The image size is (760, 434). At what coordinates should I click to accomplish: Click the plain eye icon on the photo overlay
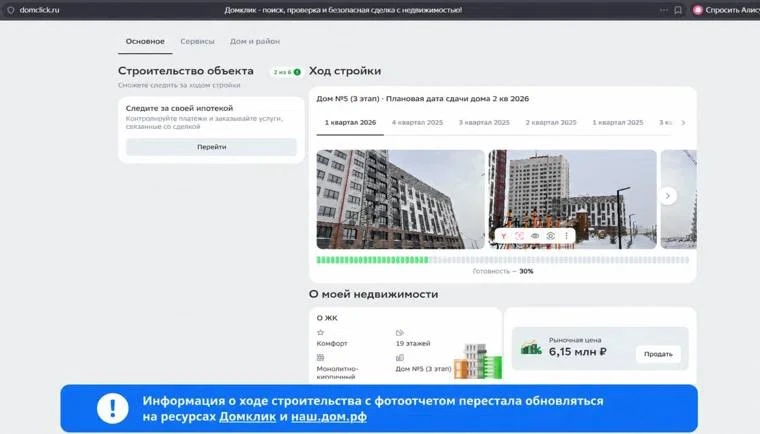pyautogui.click(x=535, y=236)
